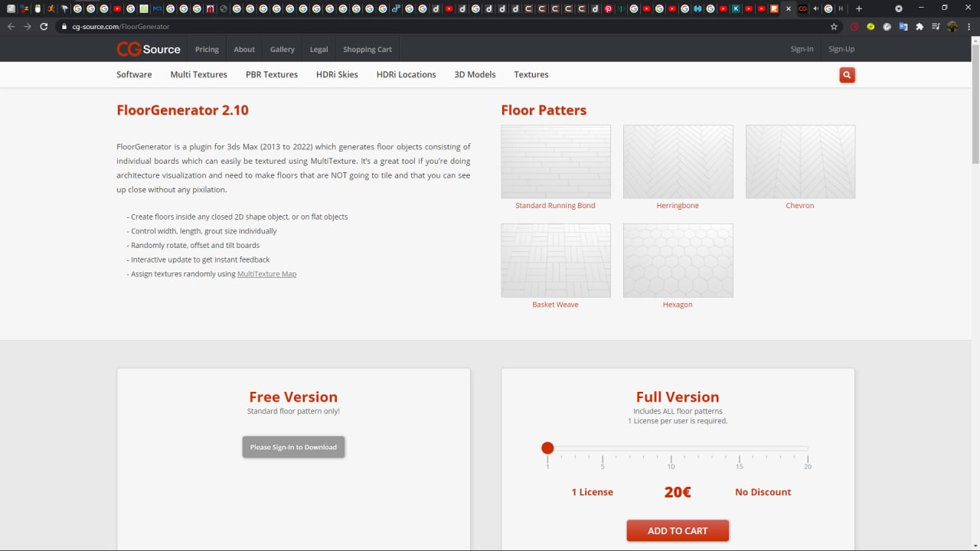Open a new tab with the plus icon

pos(858,8)
